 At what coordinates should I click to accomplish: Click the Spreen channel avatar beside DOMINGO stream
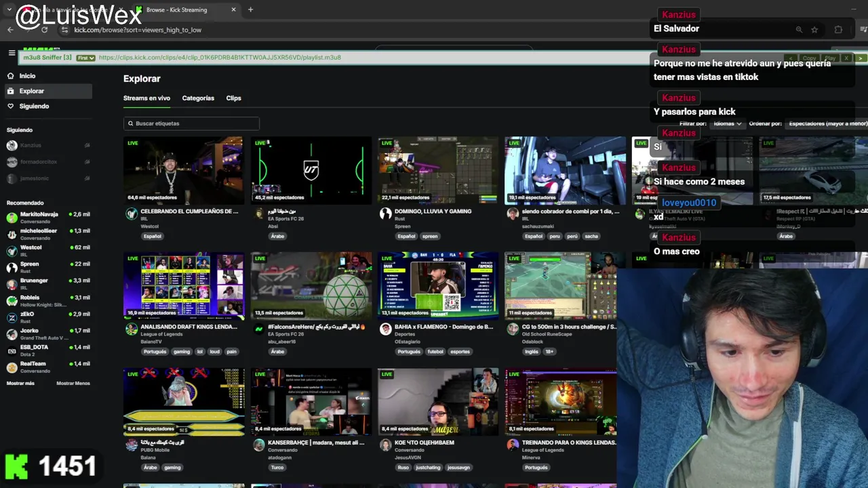point(386,214)
